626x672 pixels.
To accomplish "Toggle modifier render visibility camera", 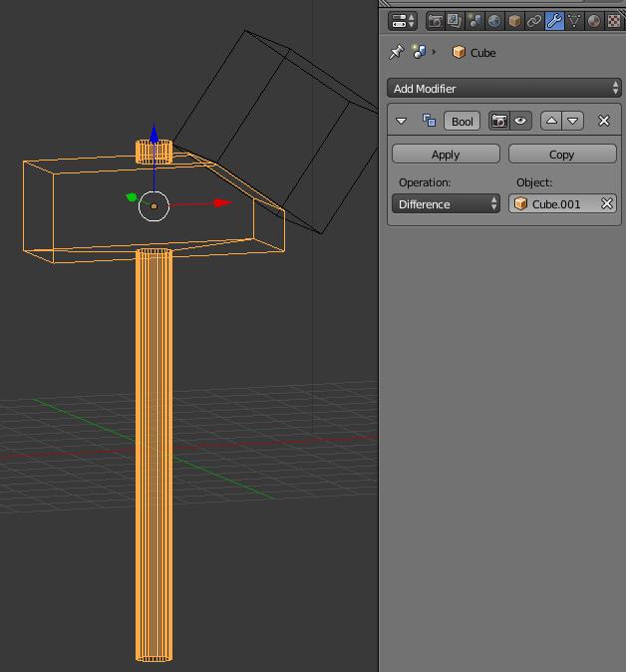I will (x=499, y=121).
